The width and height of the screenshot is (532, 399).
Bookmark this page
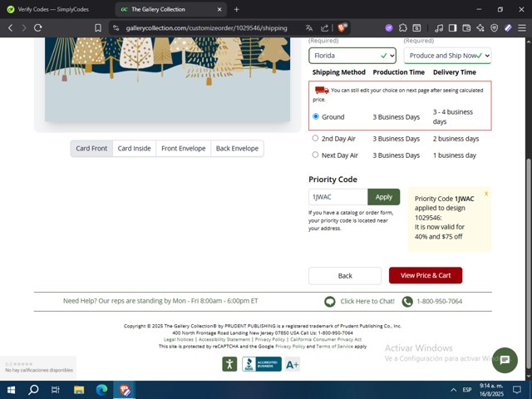click(x=98, y=27)
